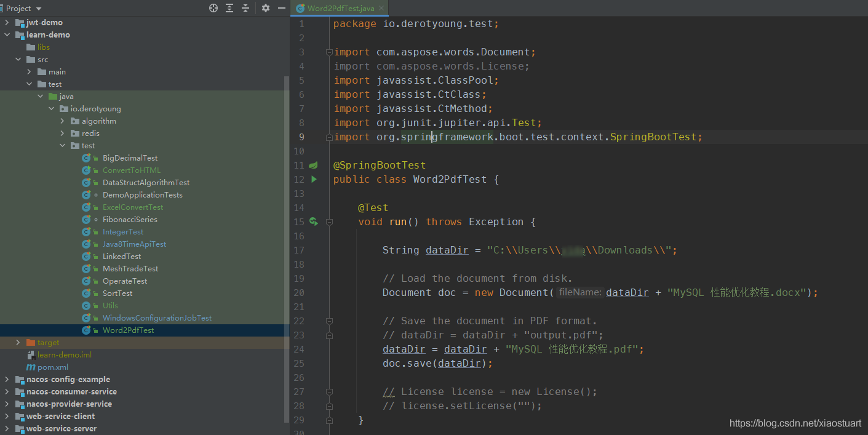Click line number 17 in the gutter
Viewport: 868px width, 435px height.
click(299, 250)
